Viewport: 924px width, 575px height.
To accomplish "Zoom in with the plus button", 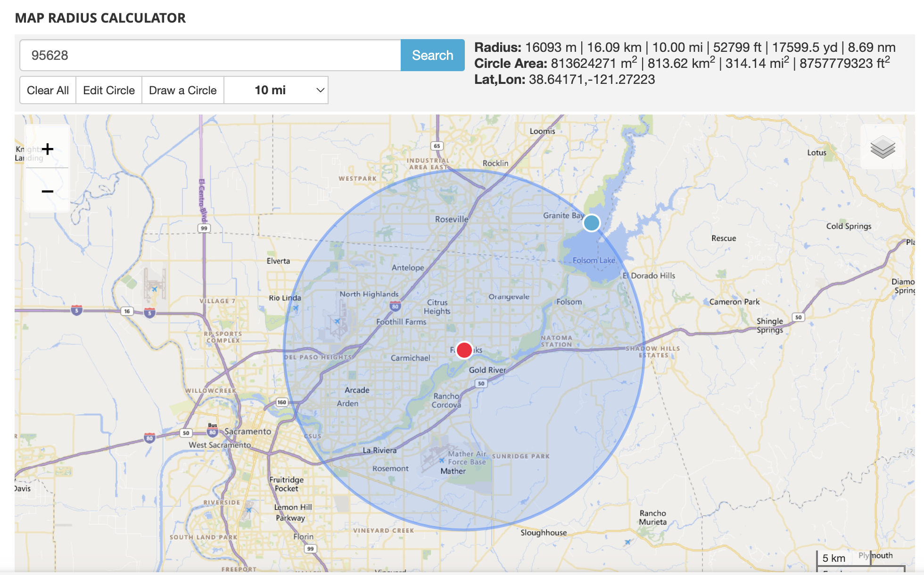I will pyautogui.click(x=47, y=149).
